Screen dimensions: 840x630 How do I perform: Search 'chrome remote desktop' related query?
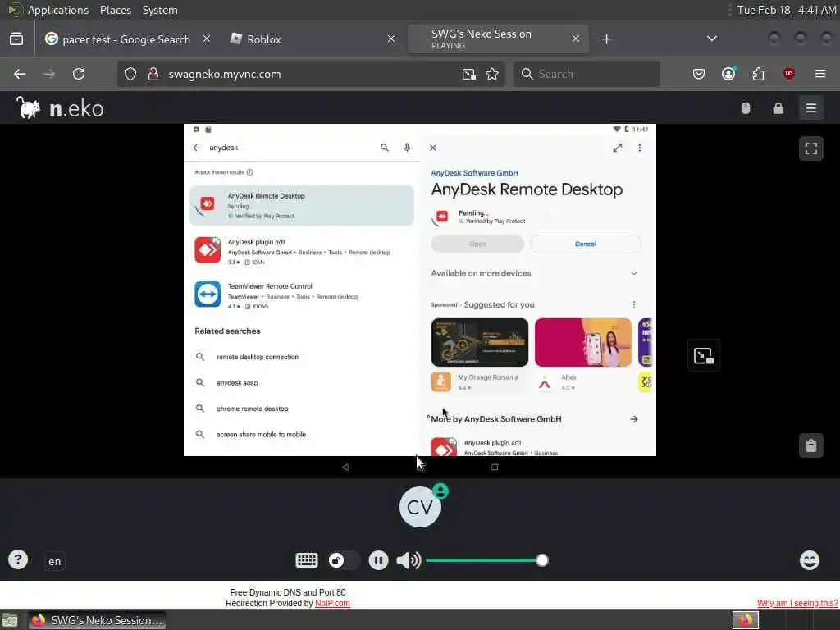[x=253, y=409]
